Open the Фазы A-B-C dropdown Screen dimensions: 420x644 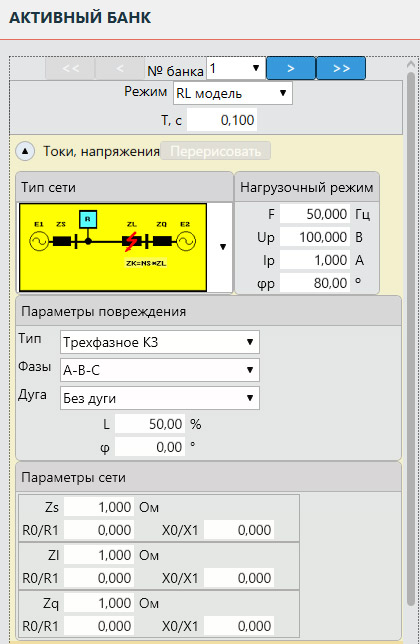160,370
